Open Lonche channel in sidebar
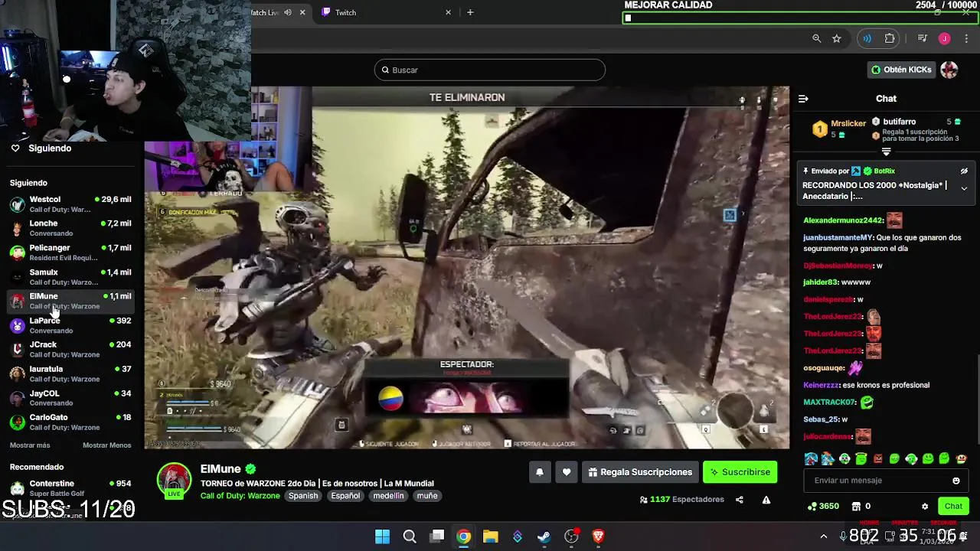Viewport: 980px width, 551px height. coord(72,228)
